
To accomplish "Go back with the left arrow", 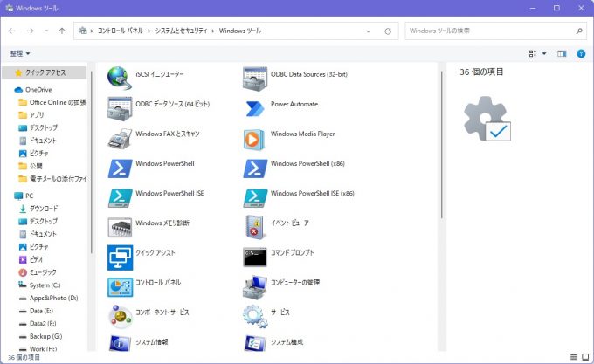I will (11, 31).
